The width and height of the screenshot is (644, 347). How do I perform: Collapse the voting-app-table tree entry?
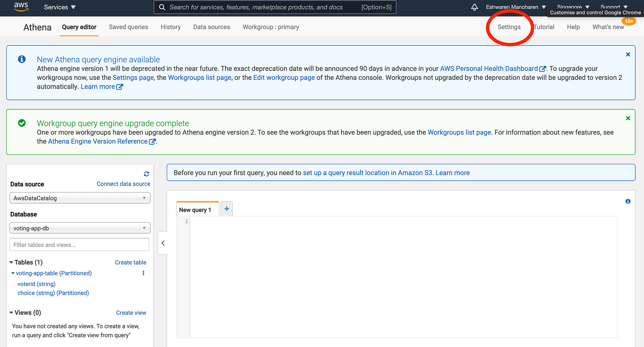pyautogui.click(x=13, y=273)
